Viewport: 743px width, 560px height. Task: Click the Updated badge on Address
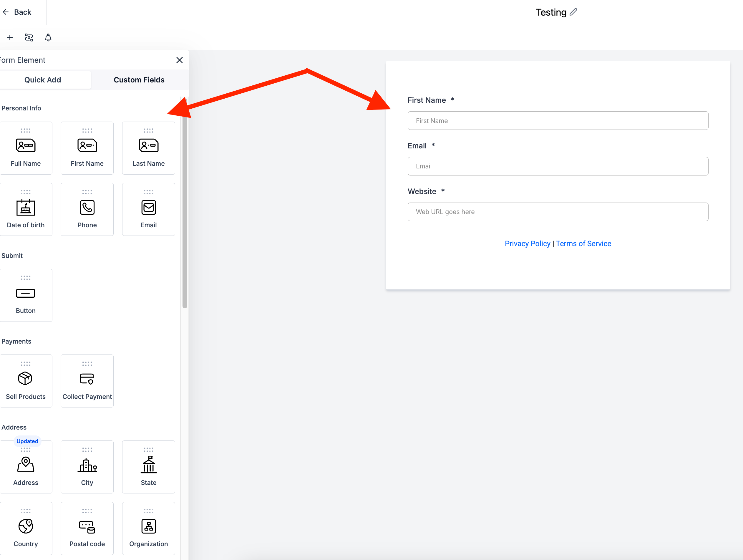[27, 441]
